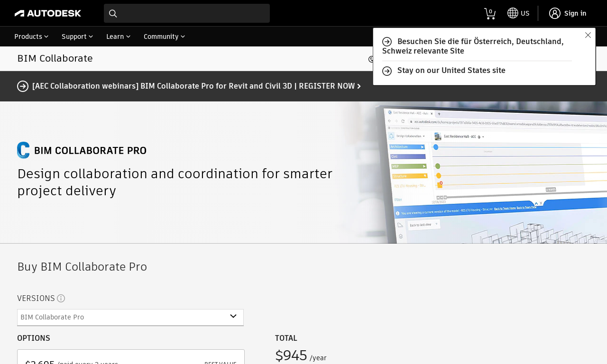Open the Learn menu

click(119, 36)
